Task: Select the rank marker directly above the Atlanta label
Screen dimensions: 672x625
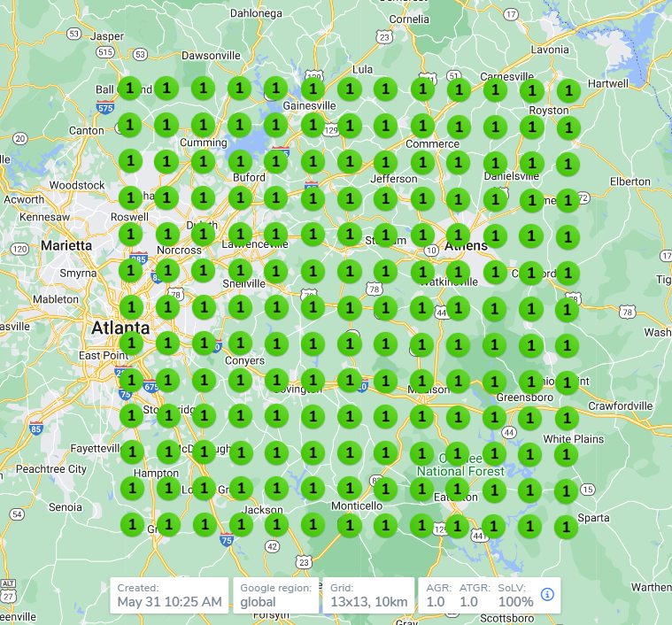Action: pyautogui.click(x=131, y=306)
